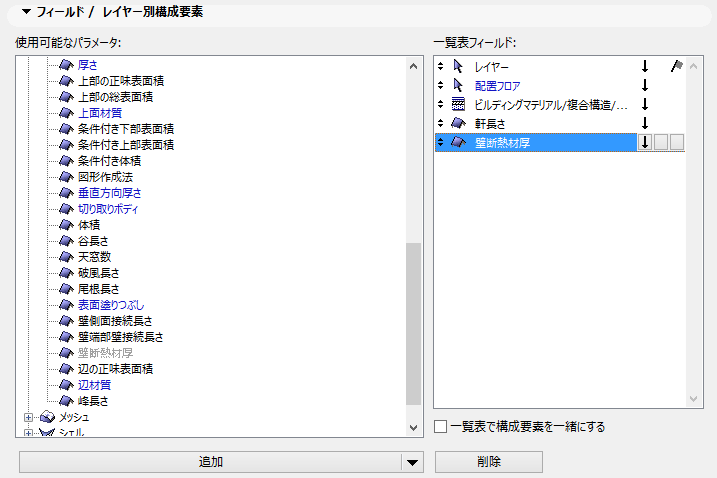This screenshot has width=717, height=478.
Task: Click roof icon beside 峰長さ
Action: pos(66,401)
